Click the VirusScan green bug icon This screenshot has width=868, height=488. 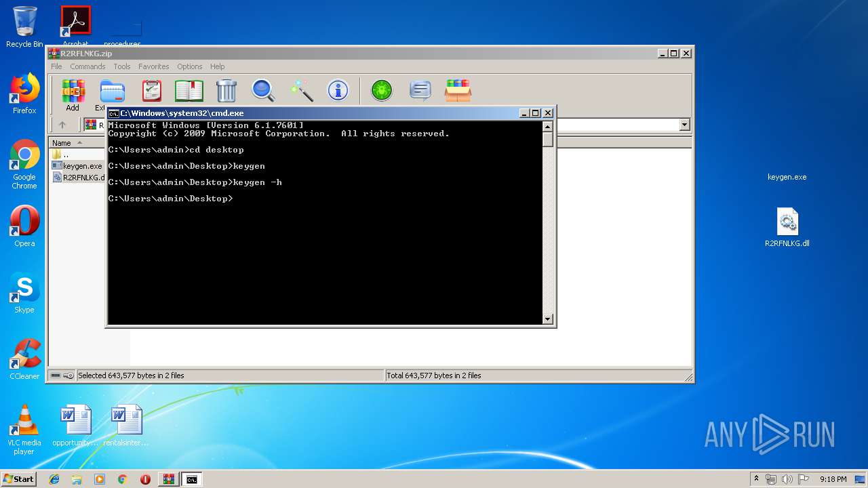pyautogui.click(x=382, y=90)
